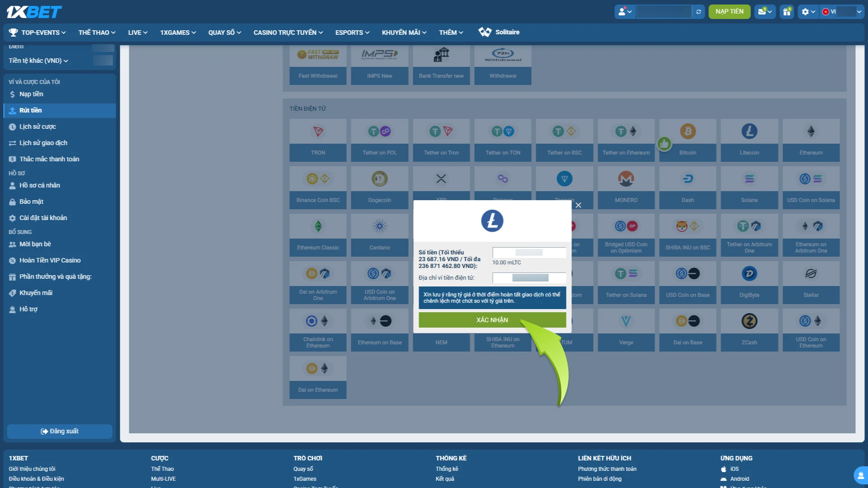Close the Litecoin withdrawal popup
868x488 pixels.
click(578, 205)
